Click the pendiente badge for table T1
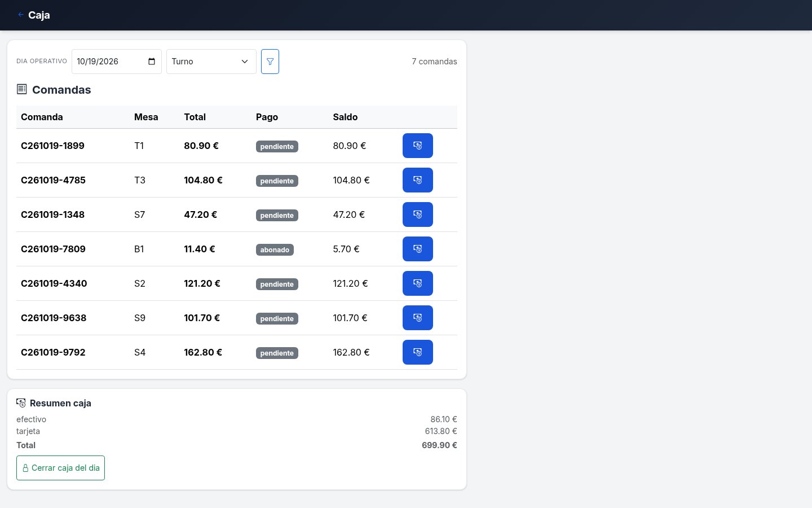Screen dimensions: 812x508 [x=277, y=146]
